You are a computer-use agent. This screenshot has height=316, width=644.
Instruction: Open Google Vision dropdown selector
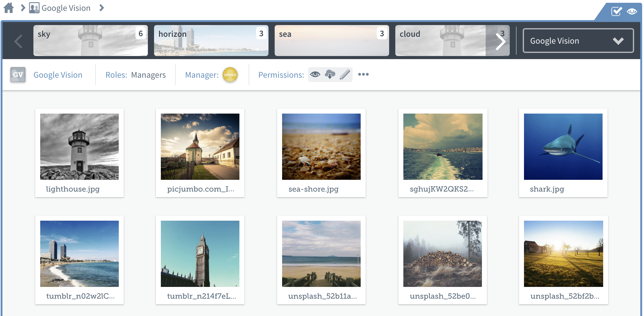click(578, 41)
